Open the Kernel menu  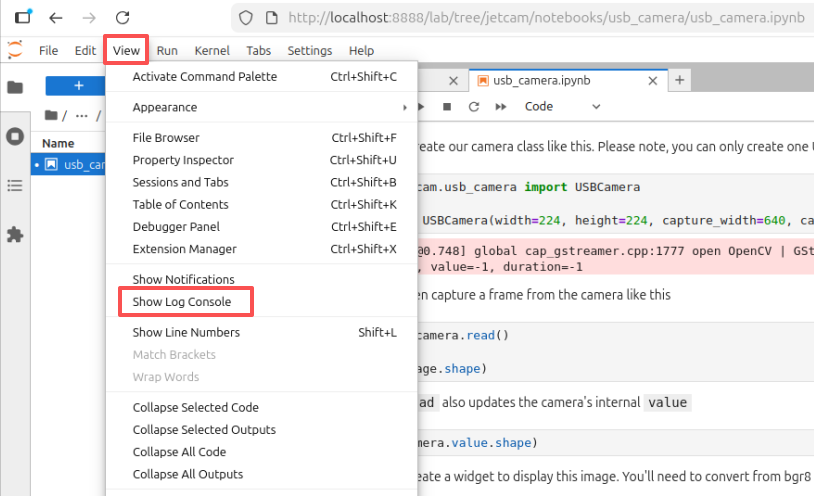pyautogui.click(x=212, y=50)
